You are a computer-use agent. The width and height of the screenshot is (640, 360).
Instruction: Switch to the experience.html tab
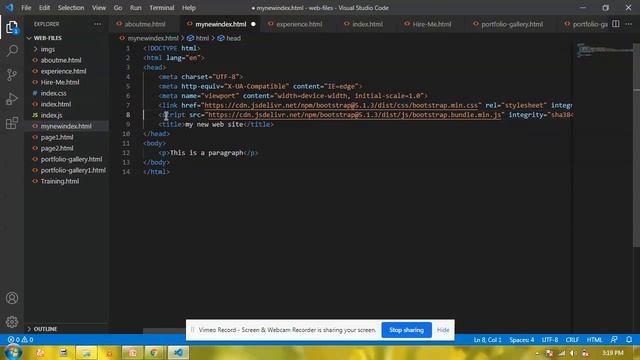tap(299, 24)
